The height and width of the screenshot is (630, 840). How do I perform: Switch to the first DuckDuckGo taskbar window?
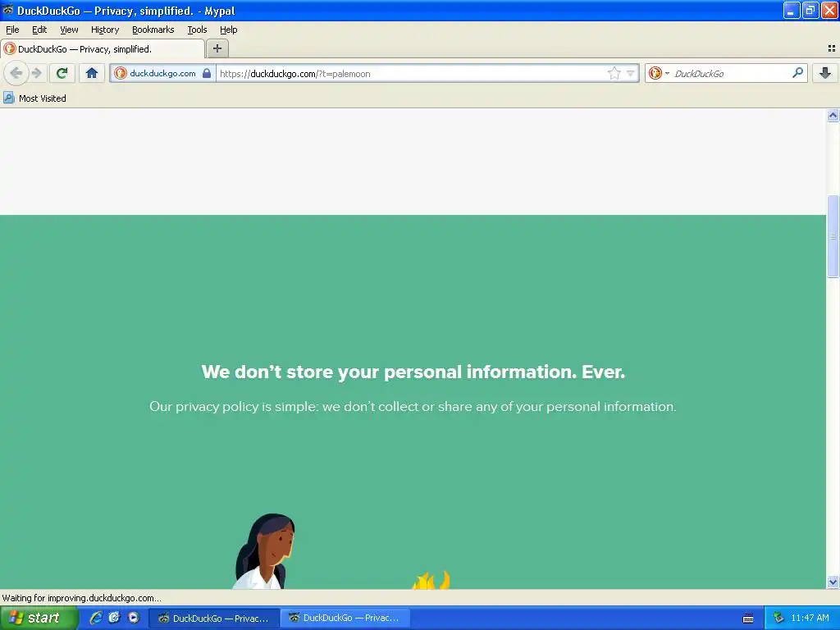214,619
